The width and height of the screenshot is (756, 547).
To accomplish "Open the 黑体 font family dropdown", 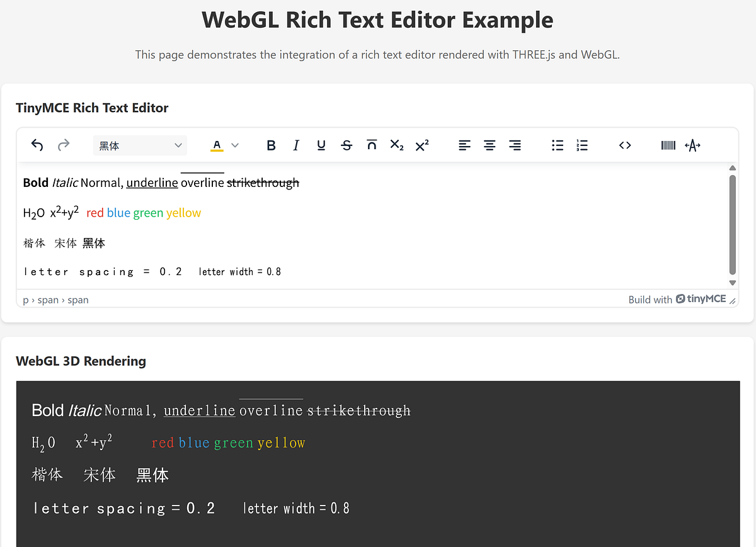I will coord(140,145).
